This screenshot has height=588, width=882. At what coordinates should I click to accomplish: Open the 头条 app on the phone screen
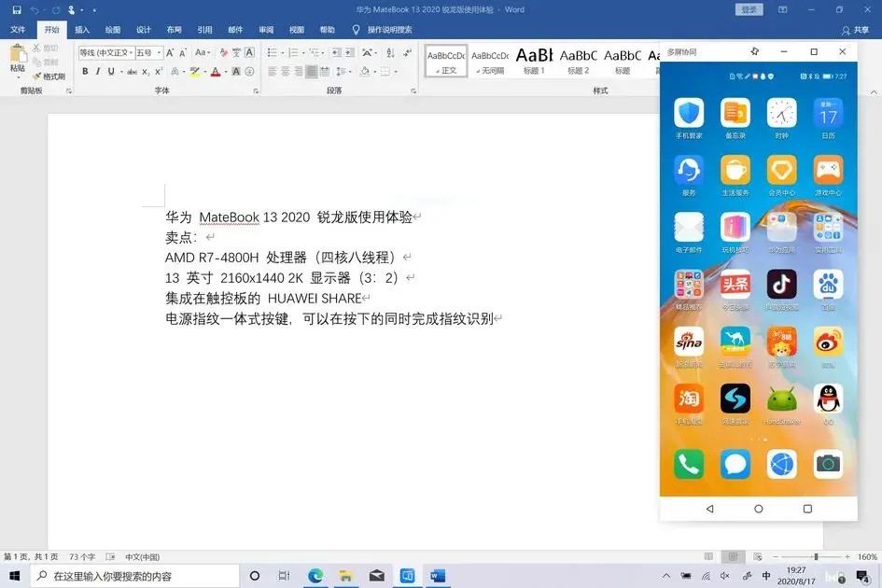point(735,284)
